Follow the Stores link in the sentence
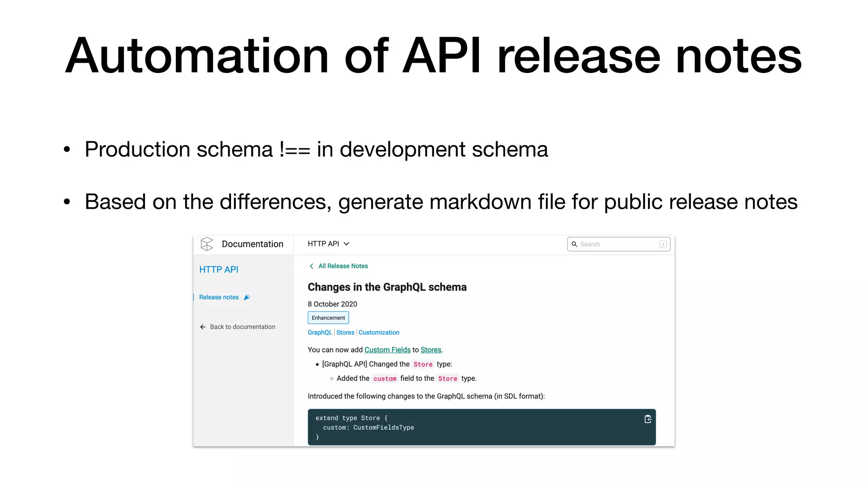This screenshot has width=868, height=488. tap(431, 350)
